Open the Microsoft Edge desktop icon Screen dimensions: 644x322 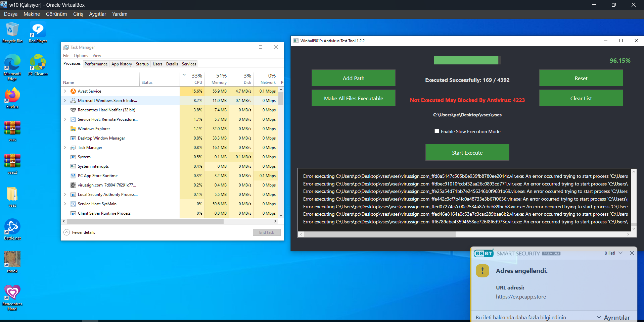pyautogui.click(x=12, y=67)
